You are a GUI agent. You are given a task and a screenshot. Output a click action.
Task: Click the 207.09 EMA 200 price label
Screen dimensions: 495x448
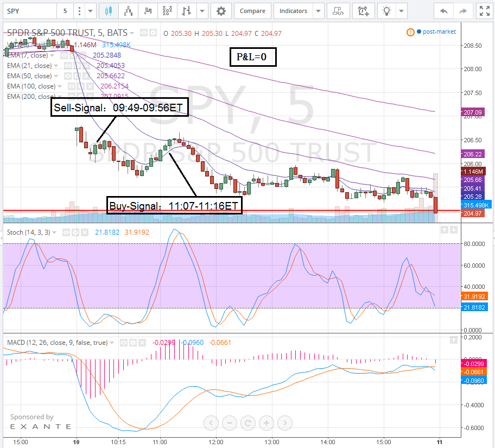(473, 112)
